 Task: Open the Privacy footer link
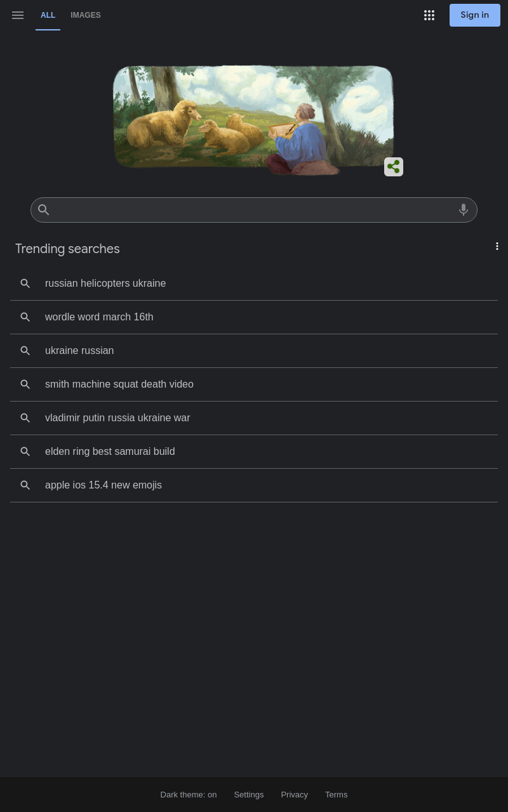tap(295, 795)
